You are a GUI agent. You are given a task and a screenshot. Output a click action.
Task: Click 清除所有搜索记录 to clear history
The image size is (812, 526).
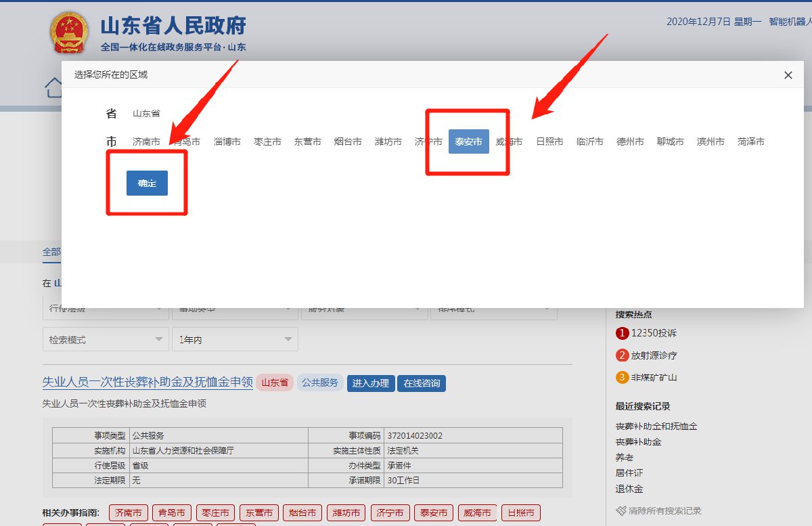coord(664,510)
